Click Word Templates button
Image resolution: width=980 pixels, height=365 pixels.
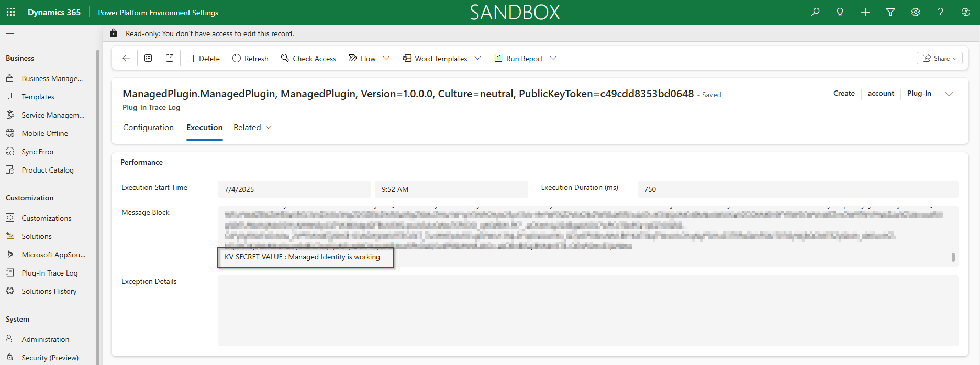[435, 59]
